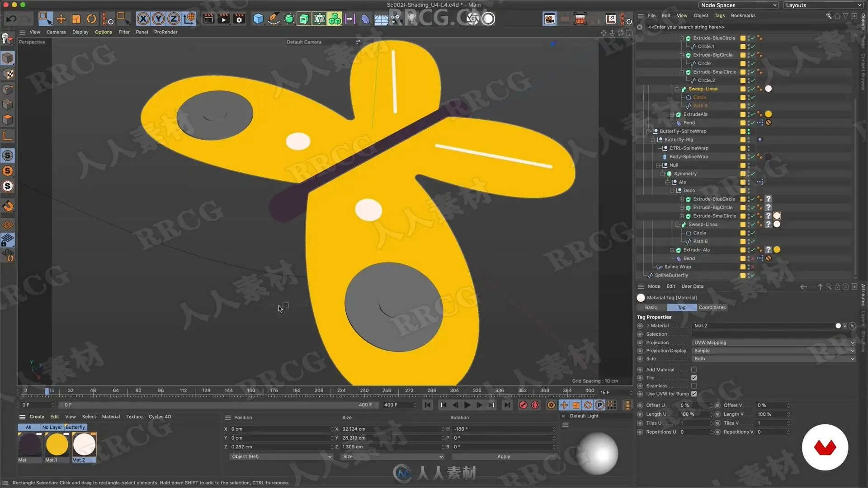Add a Cube primitive object
This screenshot has height=488, width=868.
pos(258,19)
